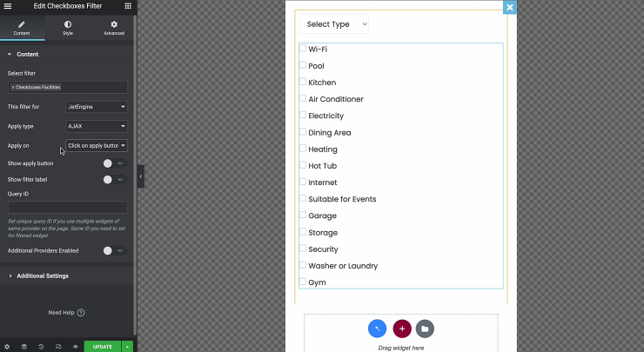The width and height of the screenshot is (644, 352).
Task: Toggle the Show apply button switch
Action: point(115,163)
